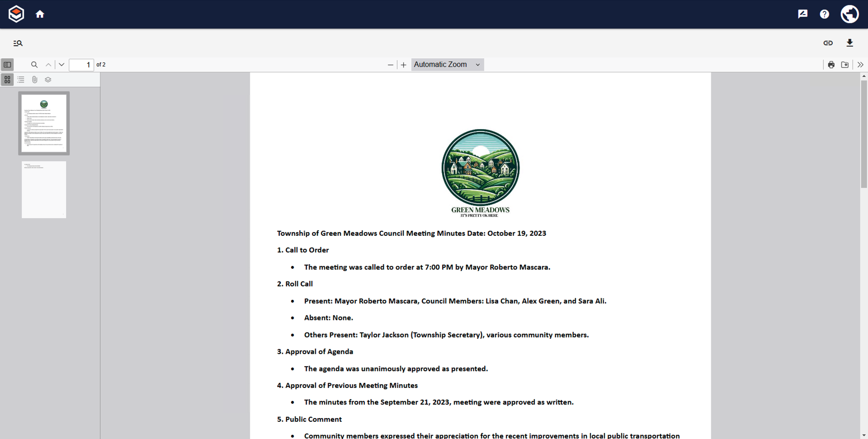
Task: Switch to page thumbnails view
Action: pos(7,79)
